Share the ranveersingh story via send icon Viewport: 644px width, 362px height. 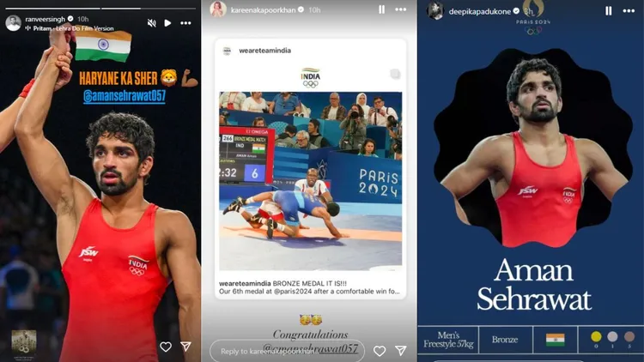pyautogui.click(x=185, y=347)
